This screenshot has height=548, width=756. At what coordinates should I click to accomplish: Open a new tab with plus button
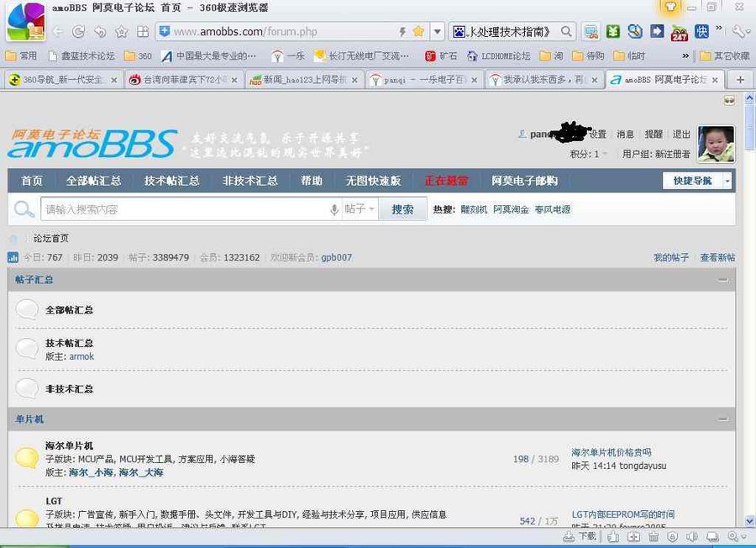click(740, 80)
